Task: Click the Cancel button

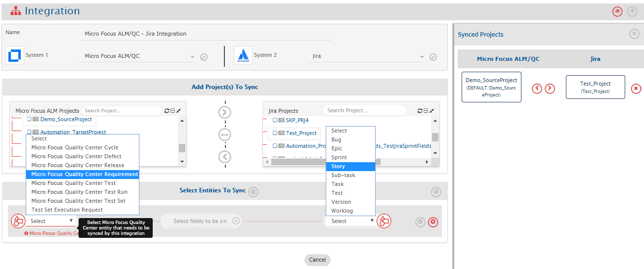Action: coord(317,260)
